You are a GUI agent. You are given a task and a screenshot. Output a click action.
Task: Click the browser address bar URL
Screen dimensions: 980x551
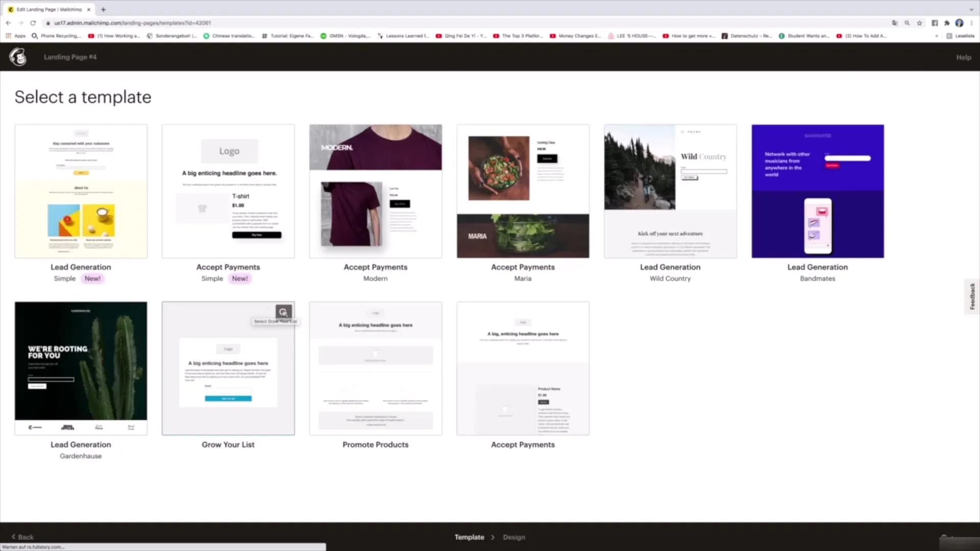133,23
